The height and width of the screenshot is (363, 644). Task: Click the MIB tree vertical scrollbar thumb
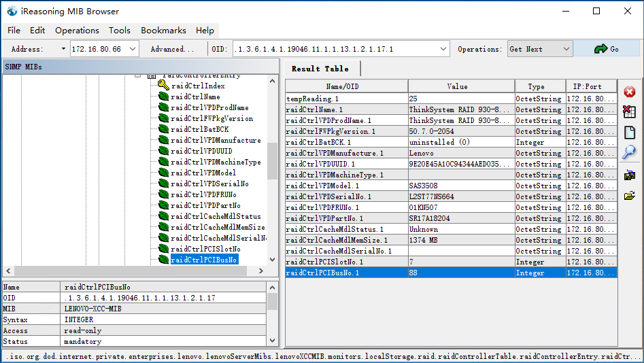(272, 161)
